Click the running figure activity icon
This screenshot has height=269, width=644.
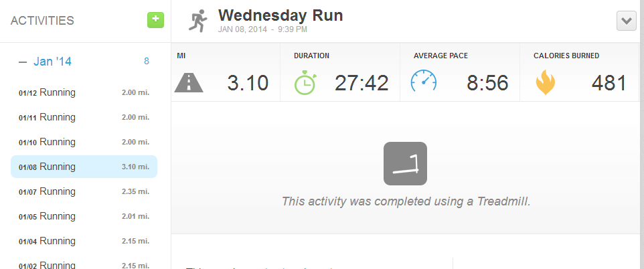(198, 21)
